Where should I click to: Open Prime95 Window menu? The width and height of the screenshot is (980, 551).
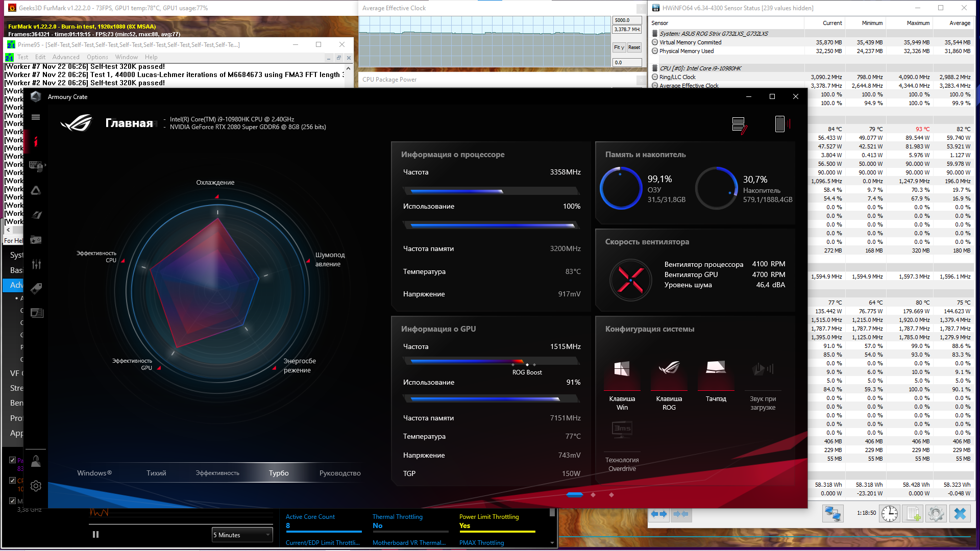coord(127,57)
